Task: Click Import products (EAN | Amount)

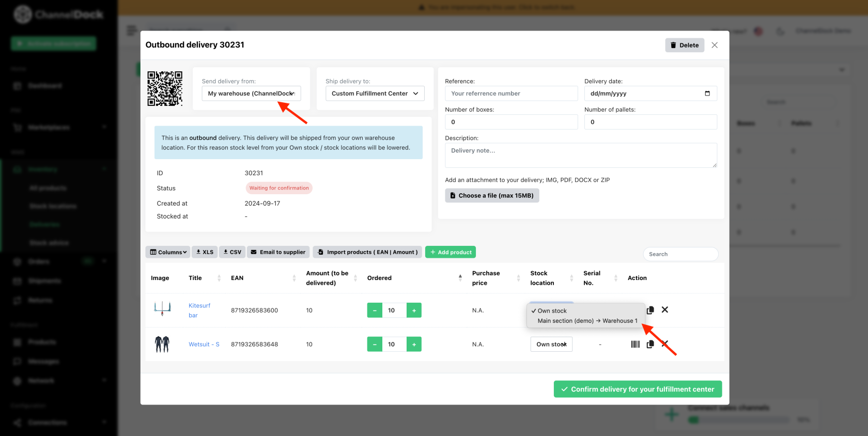Action: [x=367, y=252]
